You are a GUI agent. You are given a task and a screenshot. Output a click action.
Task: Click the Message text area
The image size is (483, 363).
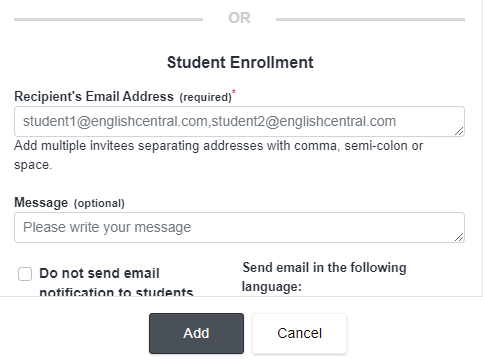239,228
